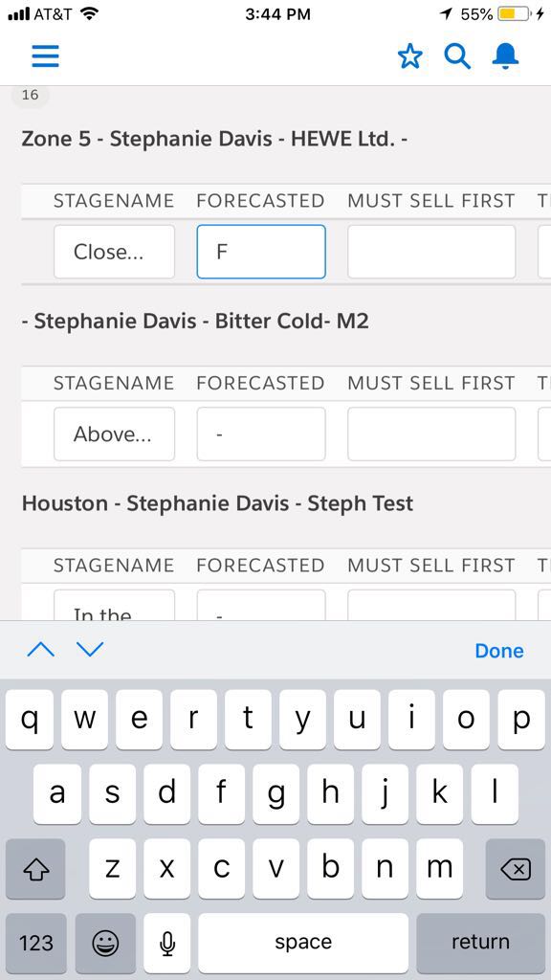Tap the backspace delete key

coord(516,869)
